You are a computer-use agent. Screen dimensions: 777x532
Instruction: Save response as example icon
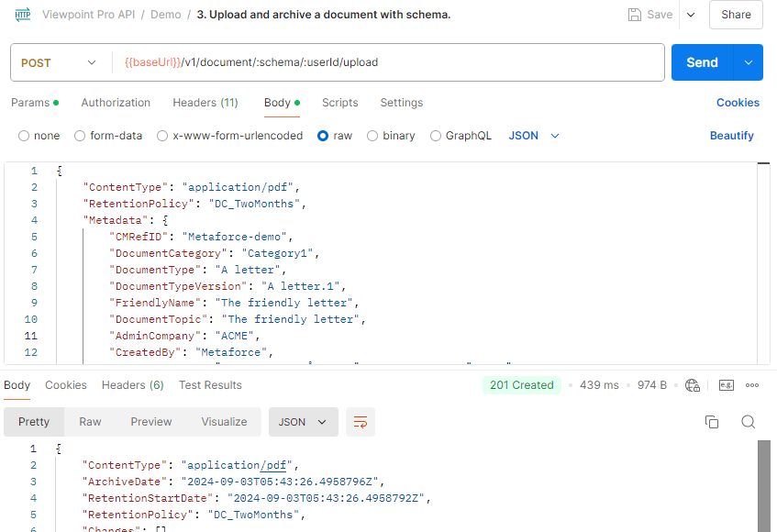[x=727, y=385]
